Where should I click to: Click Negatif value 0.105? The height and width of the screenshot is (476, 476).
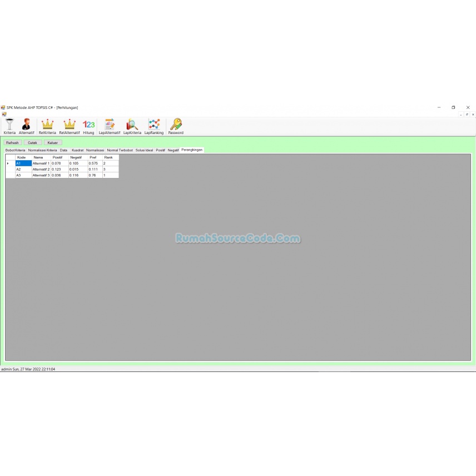[x=78, y=163]
